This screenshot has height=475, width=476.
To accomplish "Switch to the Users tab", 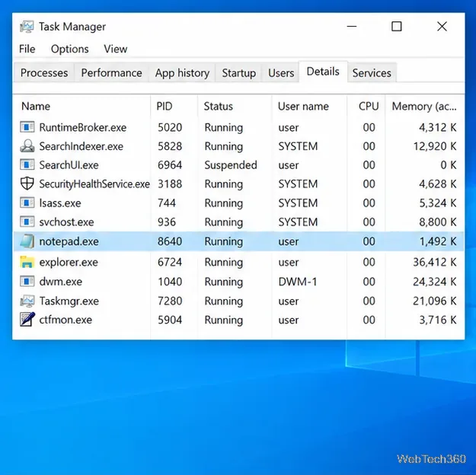I will tap(281, 73).
